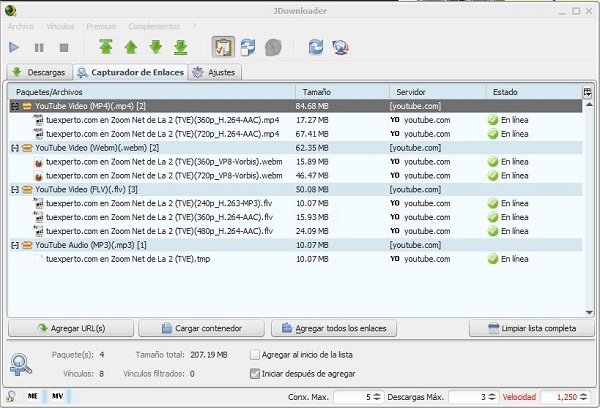Click the update check globe icon

342,47
